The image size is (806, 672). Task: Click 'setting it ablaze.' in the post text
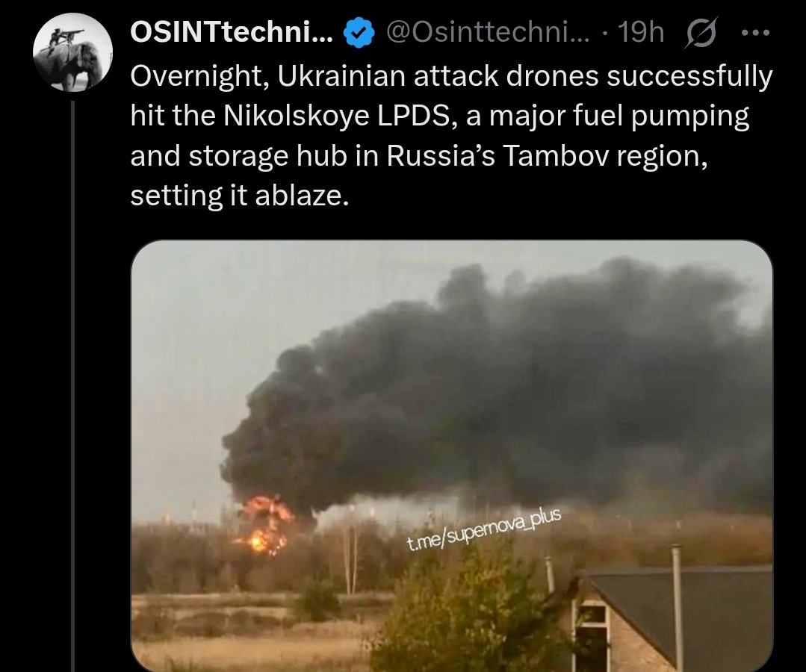240,196
